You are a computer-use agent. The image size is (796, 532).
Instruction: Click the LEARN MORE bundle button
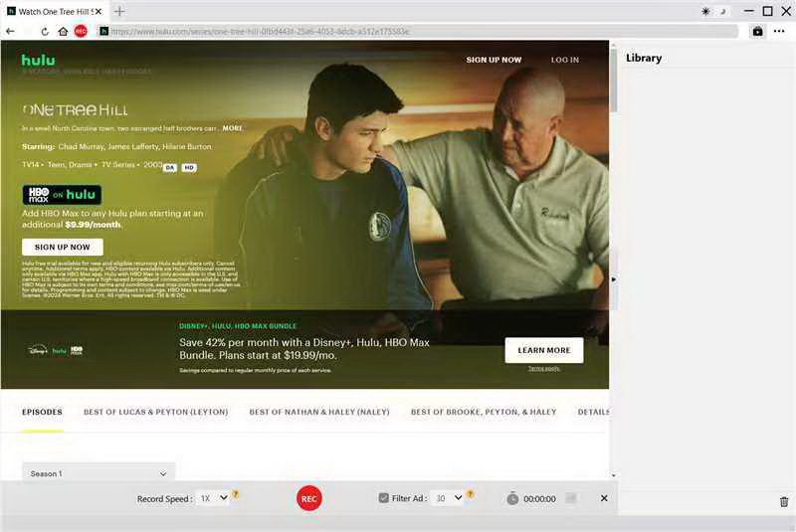(543, 350)
